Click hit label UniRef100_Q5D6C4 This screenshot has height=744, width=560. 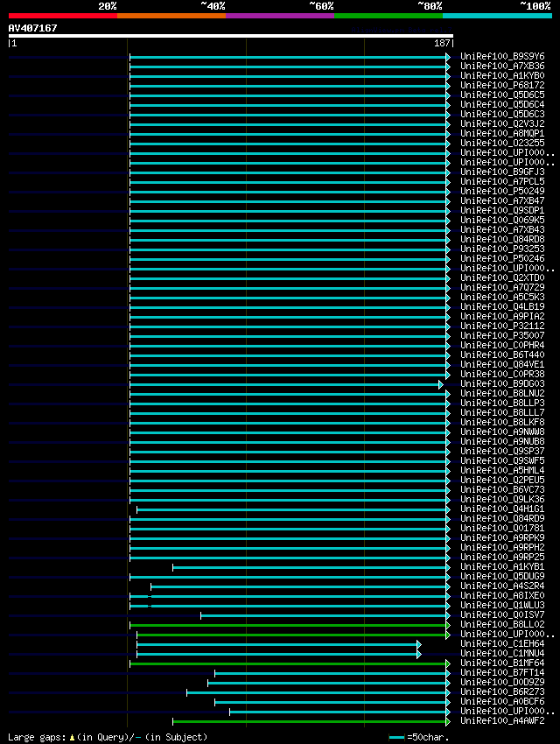pos(502,104)
